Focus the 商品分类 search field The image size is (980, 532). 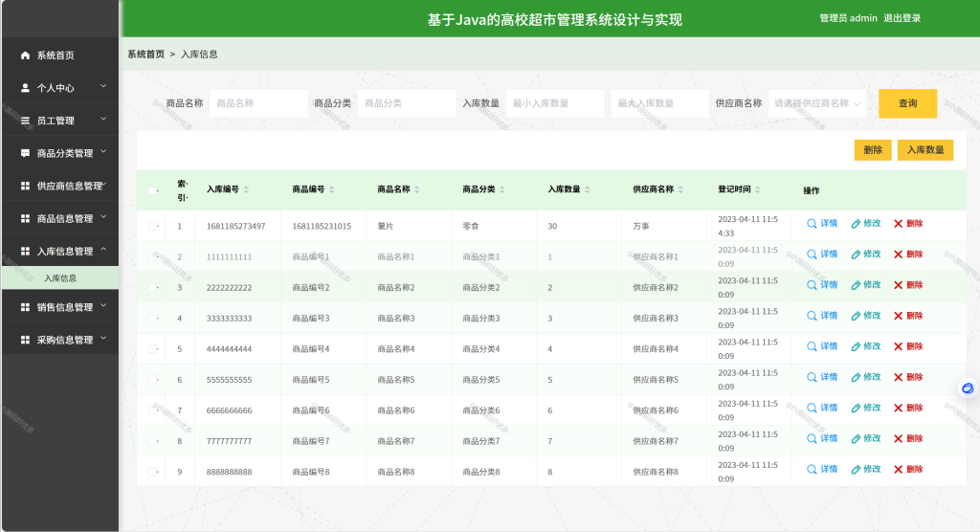pyautogui.click(x=406, y=103)
